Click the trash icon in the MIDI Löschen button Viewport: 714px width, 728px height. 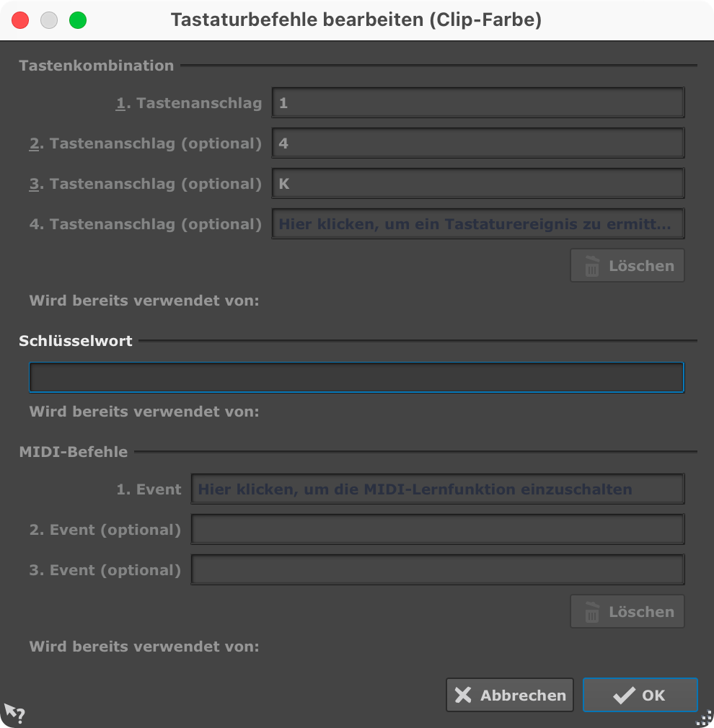pos(591,612)
